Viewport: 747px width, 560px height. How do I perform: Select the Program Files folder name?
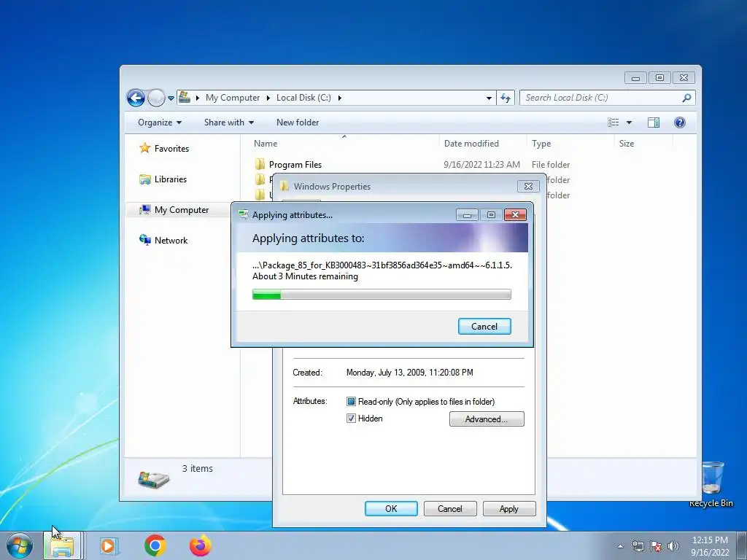[295, 165]
